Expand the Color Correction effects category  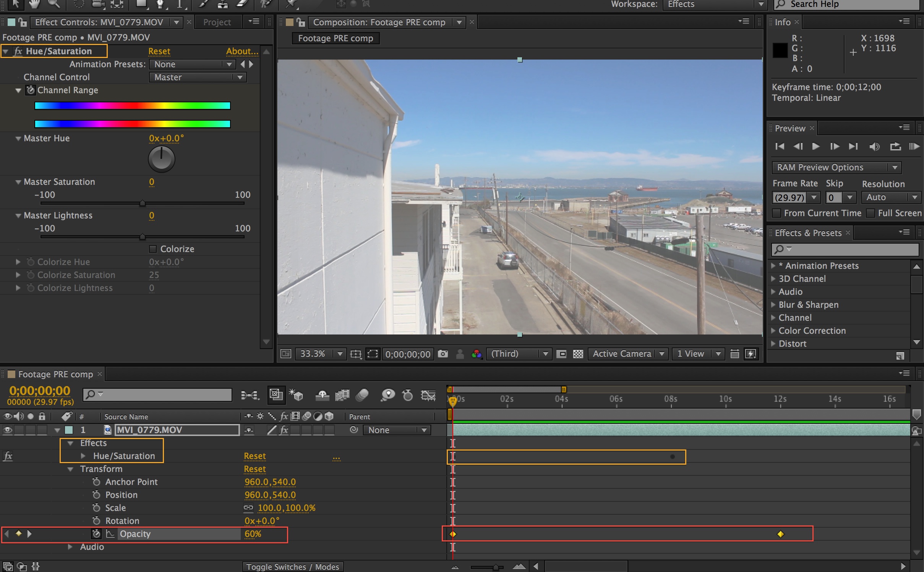pos(773,331)
